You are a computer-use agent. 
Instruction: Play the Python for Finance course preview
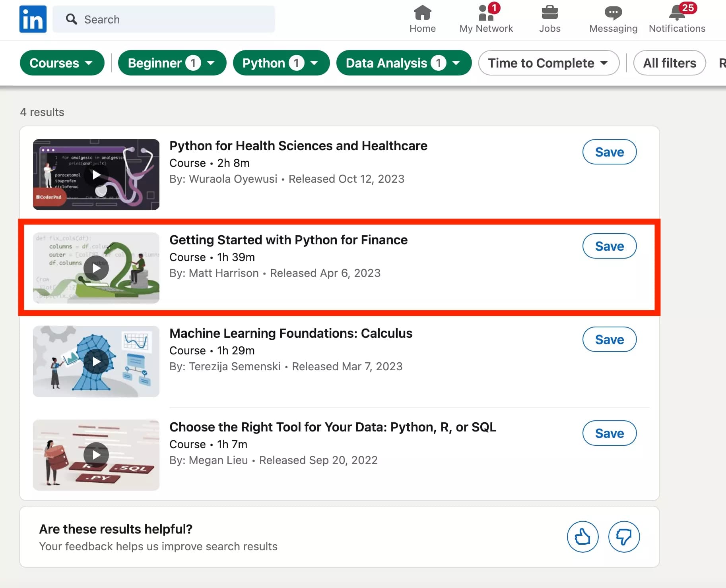coord(95,268)
